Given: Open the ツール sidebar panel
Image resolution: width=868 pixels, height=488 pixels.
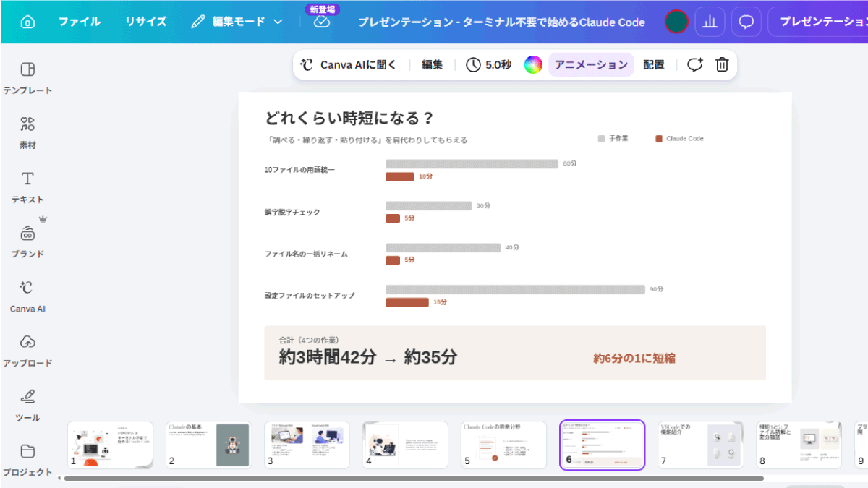Looking at the screenshot, I should click(27, 406).
